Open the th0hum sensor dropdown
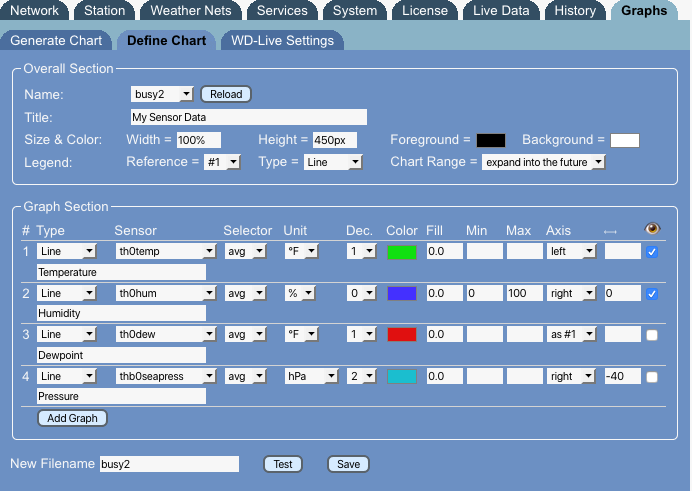Screen dimensions: 692x491 [x=165, y=293]
